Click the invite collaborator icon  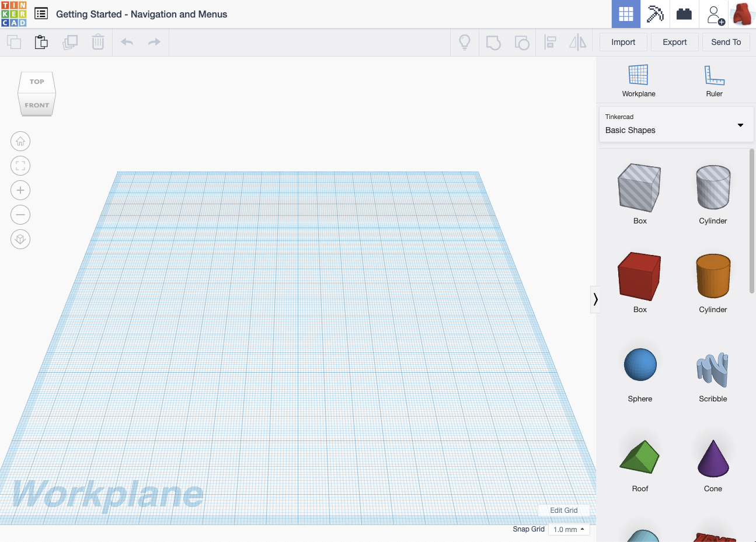click(715, 15)
